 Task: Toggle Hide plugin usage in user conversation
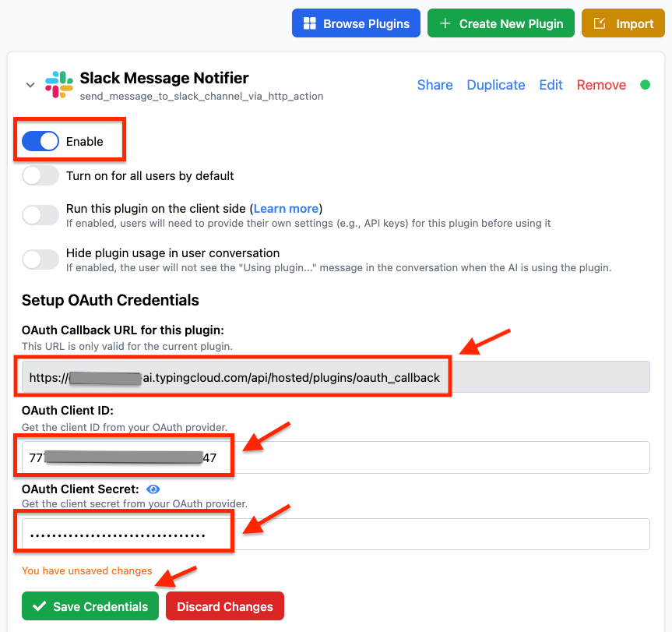(x=40, y=260)
